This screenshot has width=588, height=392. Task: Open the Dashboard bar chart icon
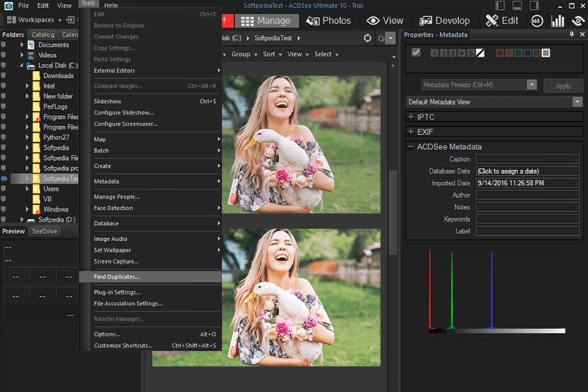point(557,20)
